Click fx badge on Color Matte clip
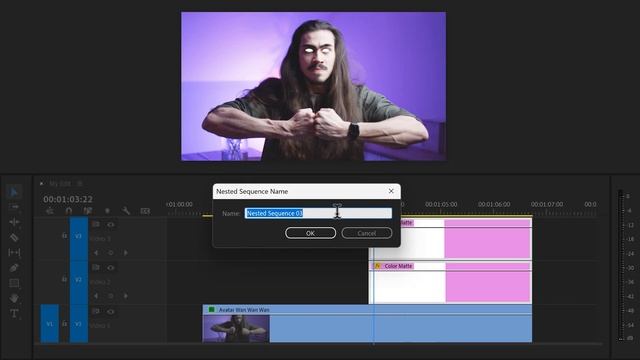Screen dimensions: 640x360 (377, 266)
